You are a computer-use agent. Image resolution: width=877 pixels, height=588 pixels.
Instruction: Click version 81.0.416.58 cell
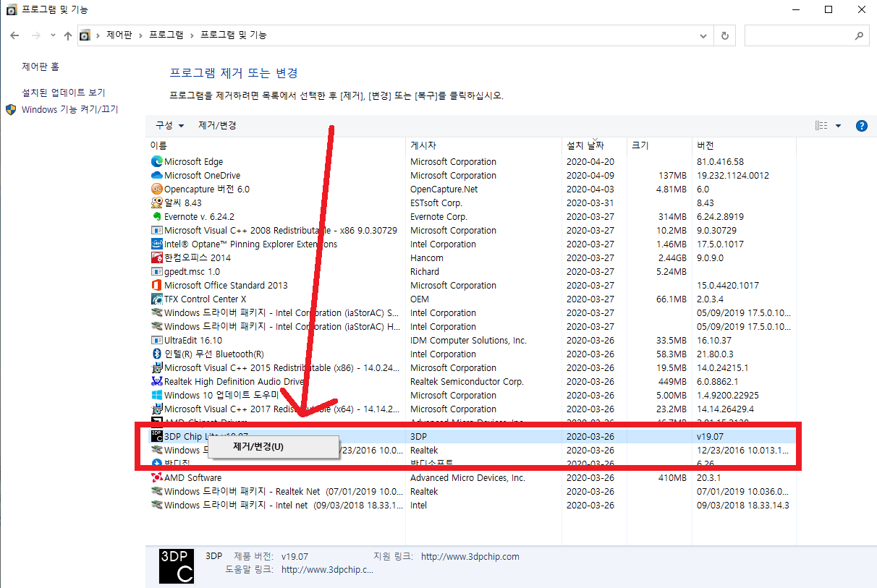(x=720, y=162)
